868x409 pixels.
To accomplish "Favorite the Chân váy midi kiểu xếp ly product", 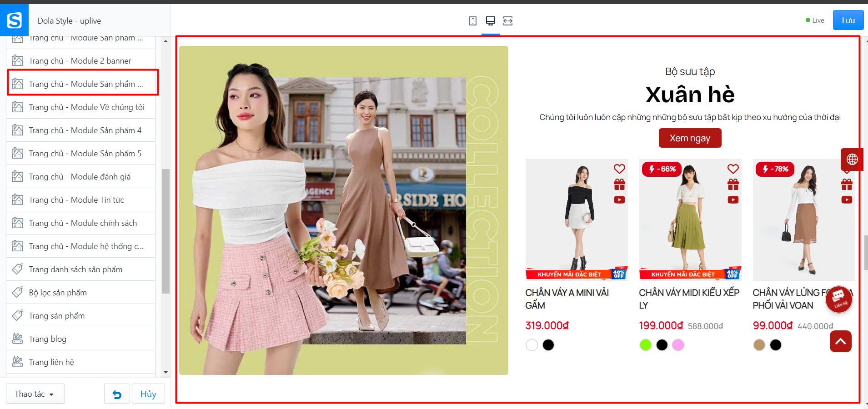I will (733, 169).
